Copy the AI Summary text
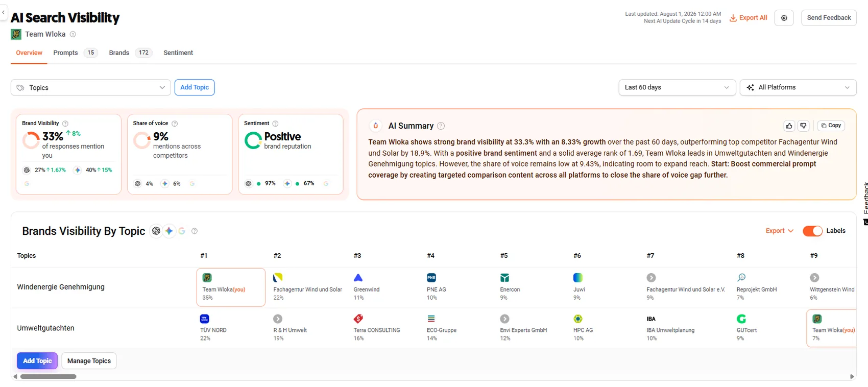 coord(831,126)
